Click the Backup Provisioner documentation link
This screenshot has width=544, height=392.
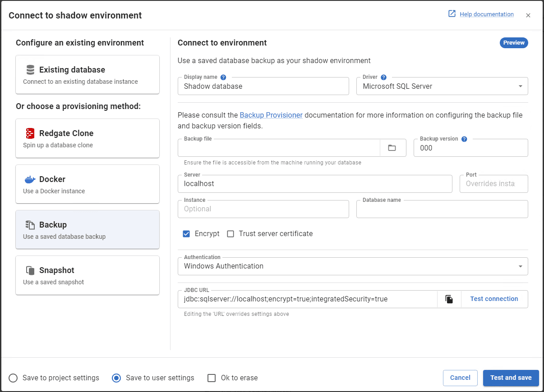(271, 115)
